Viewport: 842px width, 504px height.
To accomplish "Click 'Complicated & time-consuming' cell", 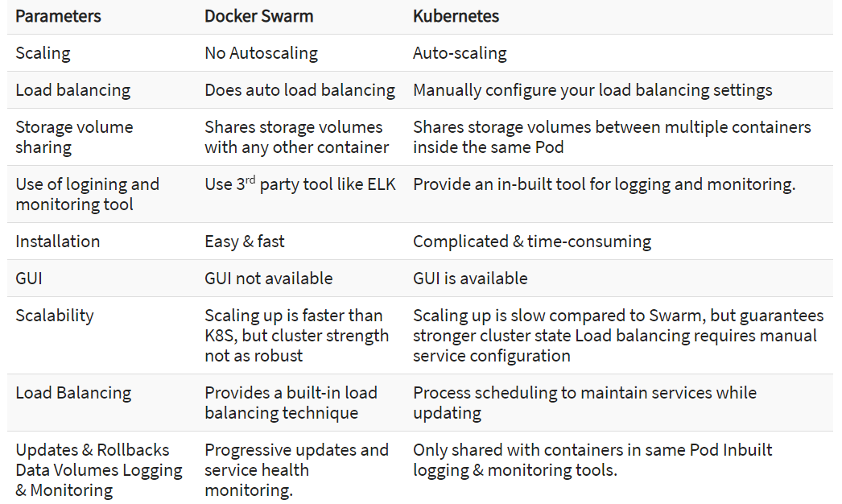I will click(x=532, y=242).
